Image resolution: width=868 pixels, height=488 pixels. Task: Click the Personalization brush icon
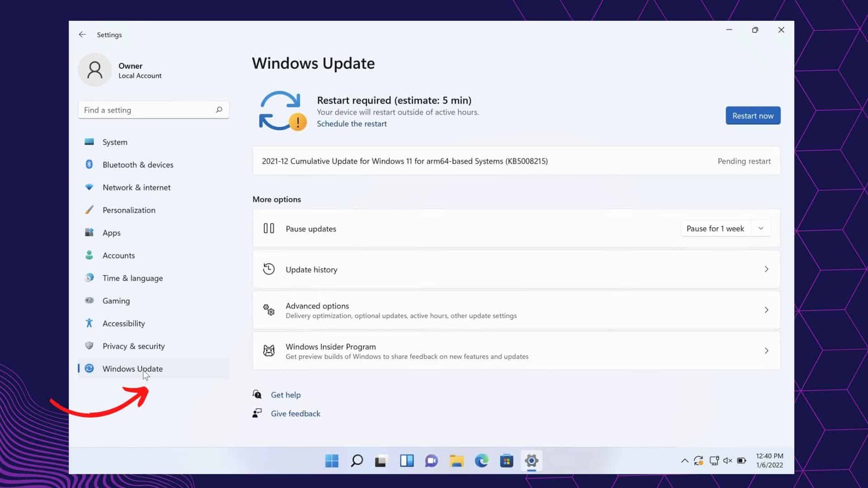click(90, 210)
